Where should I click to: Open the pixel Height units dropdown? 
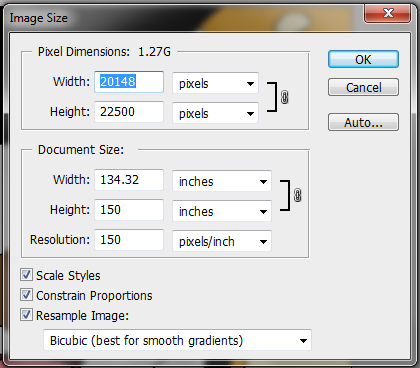215,113
